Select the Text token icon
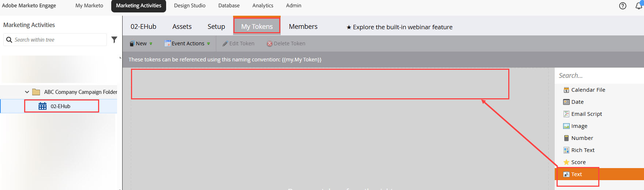This screenshot has height=190, width=644. pyautogui.click(x=566, y=174)
